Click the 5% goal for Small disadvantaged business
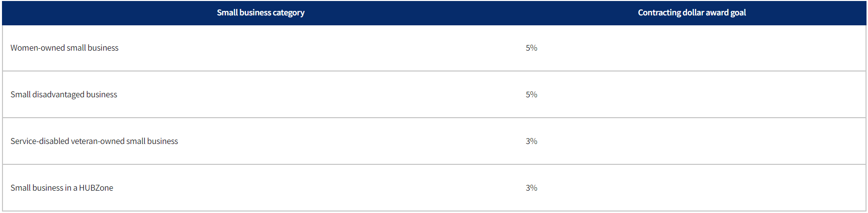The width and height of the screenshot is (868, 213). [x=531, y=94]
